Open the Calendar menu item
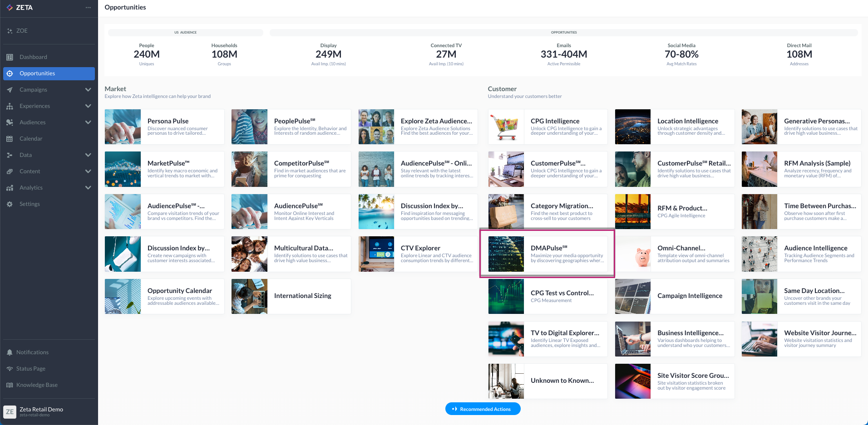Viewport: 868px width, 425px height. coord(49,139)
